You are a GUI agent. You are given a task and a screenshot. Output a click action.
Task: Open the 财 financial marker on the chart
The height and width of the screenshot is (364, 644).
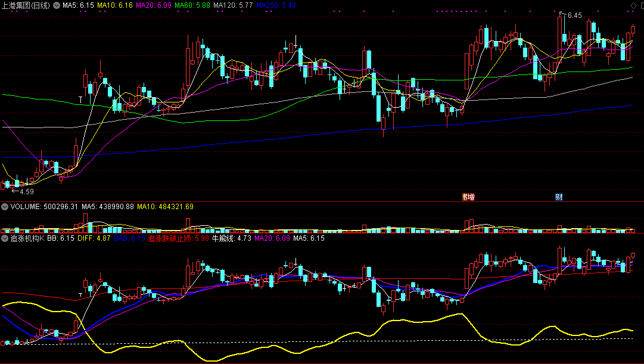pos(559,197)
